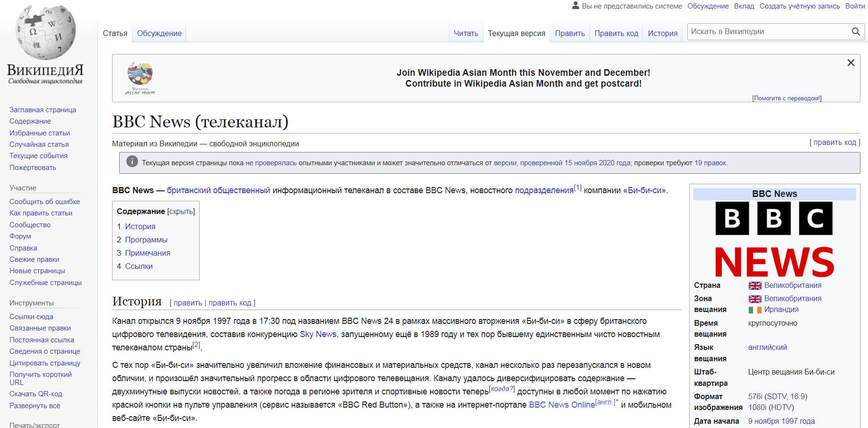Open Содержание in the sidebar
Image resolution: width=868 pixels, height=428 pixels.
pos(30,121)
